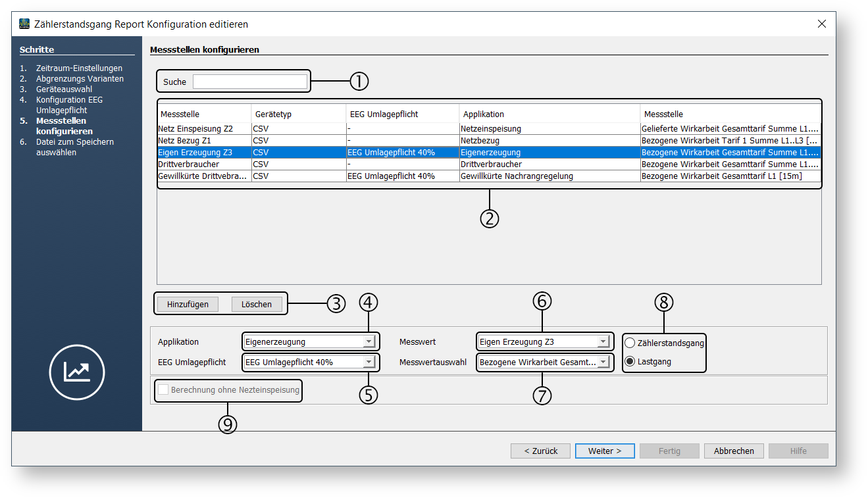Sort by the Gerätetyp column header
Viewport: 868px width, 498px height.
[298, 114]
